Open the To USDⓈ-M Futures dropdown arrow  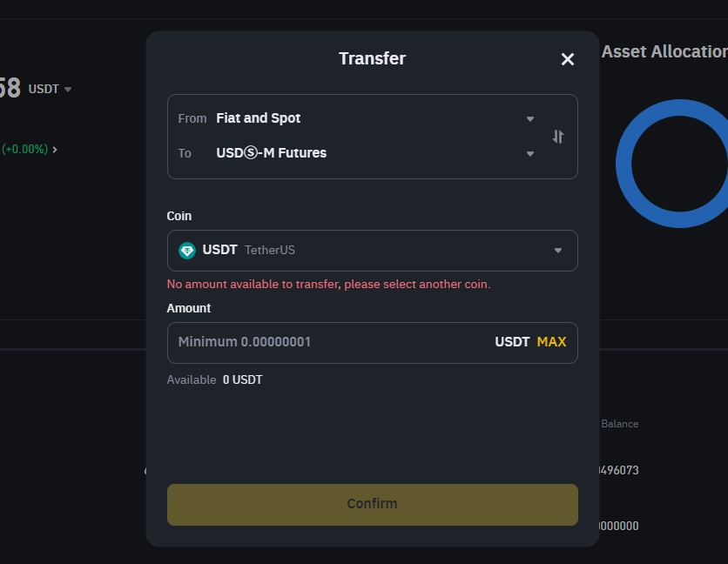tap(529, 154)
